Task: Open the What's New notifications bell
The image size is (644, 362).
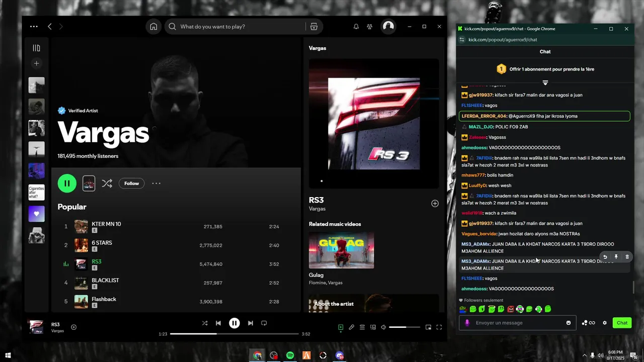Action: pyautogui.click(x=356, y=27)
